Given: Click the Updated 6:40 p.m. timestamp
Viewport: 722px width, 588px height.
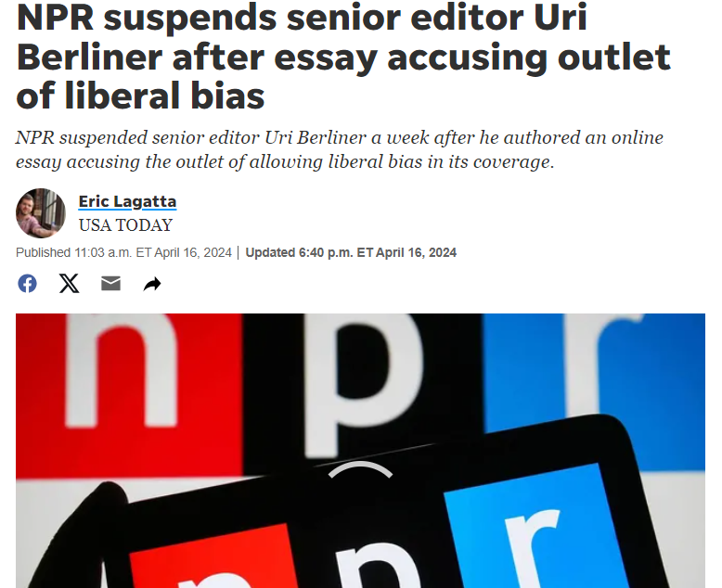Looking at the screenshot, I should 351,252.
